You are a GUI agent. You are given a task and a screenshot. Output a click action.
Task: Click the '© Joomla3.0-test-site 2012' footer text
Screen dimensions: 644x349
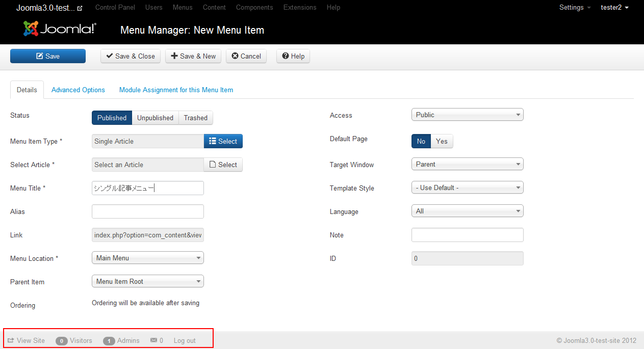point(597,340)
